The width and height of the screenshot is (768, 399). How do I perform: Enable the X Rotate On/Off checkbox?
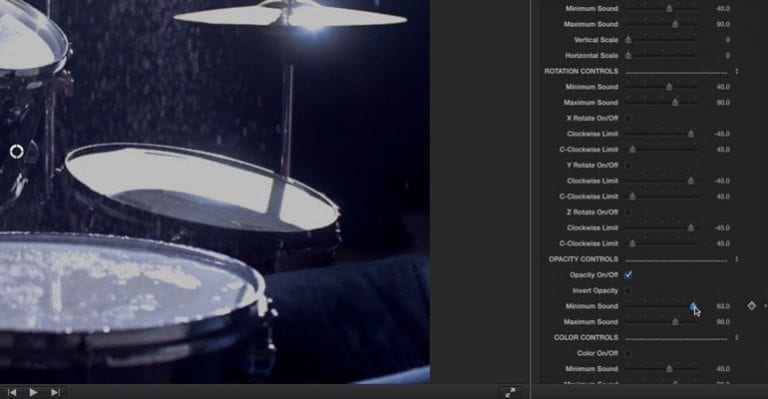628,118
